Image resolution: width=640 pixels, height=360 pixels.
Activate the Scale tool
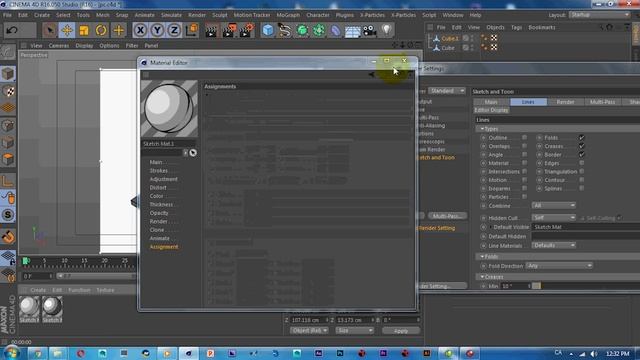click(84, 30)
